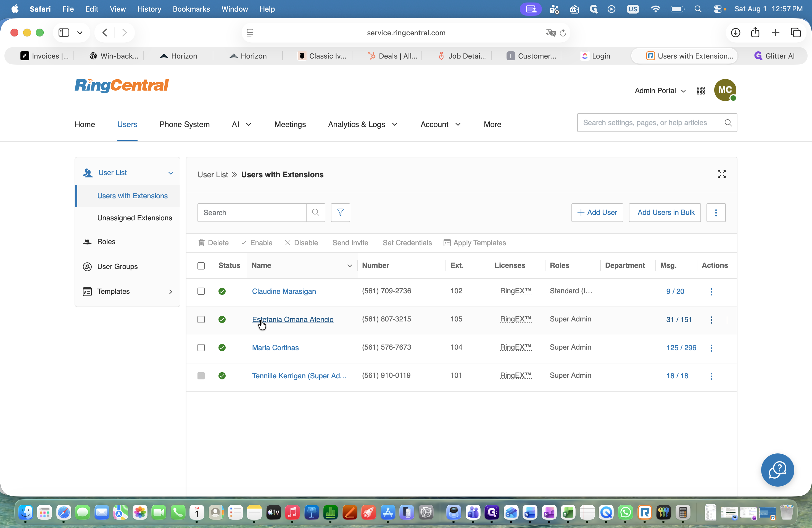Collapse the User List sidebar section
The height and width of the screenshot is (528, 812).
[x=171, y=173]
